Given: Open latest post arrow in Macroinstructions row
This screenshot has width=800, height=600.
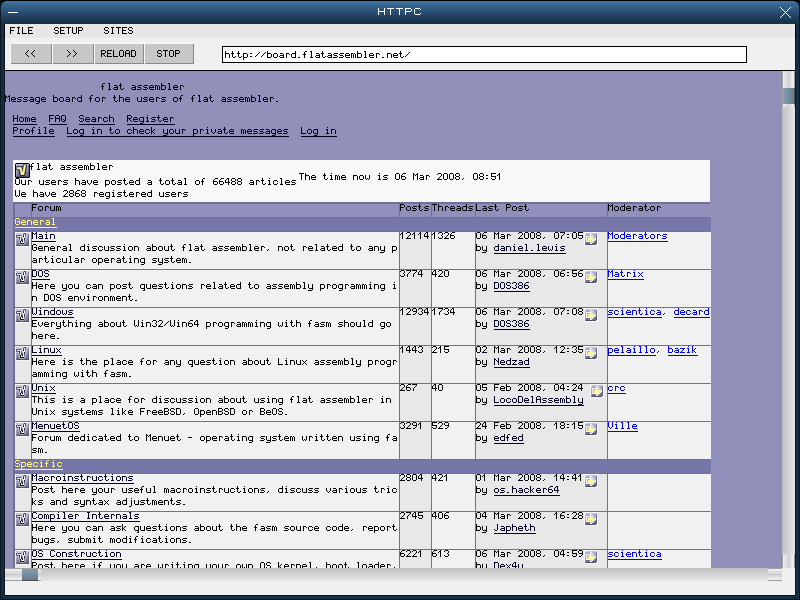Looking at the screenshot, I should click(x=591, y=481).
